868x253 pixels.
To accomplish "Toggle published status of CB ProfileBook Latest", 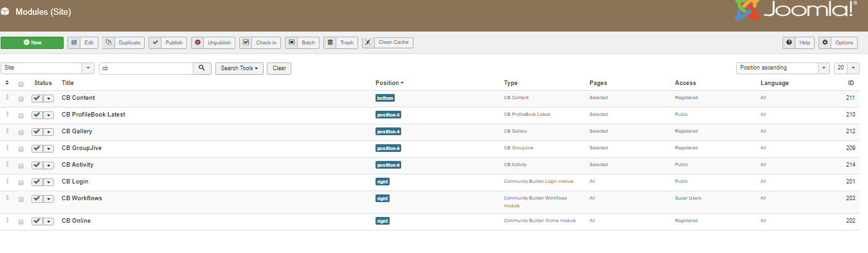I will point(37,115).
